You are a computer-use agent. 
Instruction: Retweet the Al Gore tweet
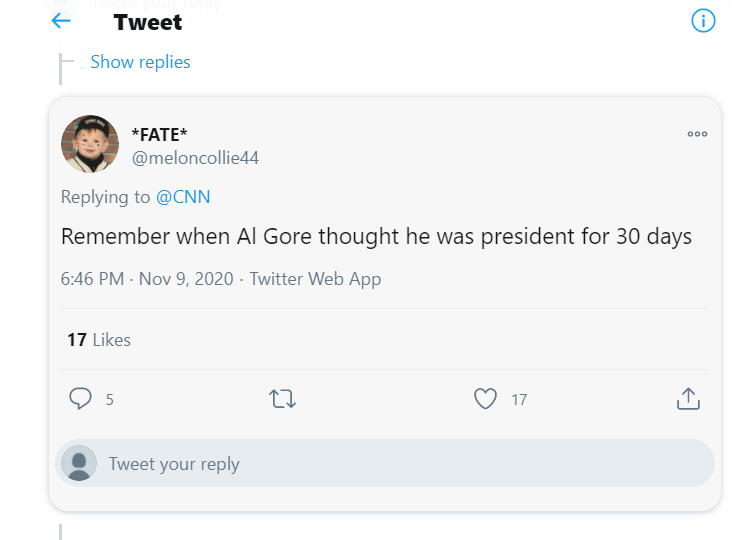283,399
